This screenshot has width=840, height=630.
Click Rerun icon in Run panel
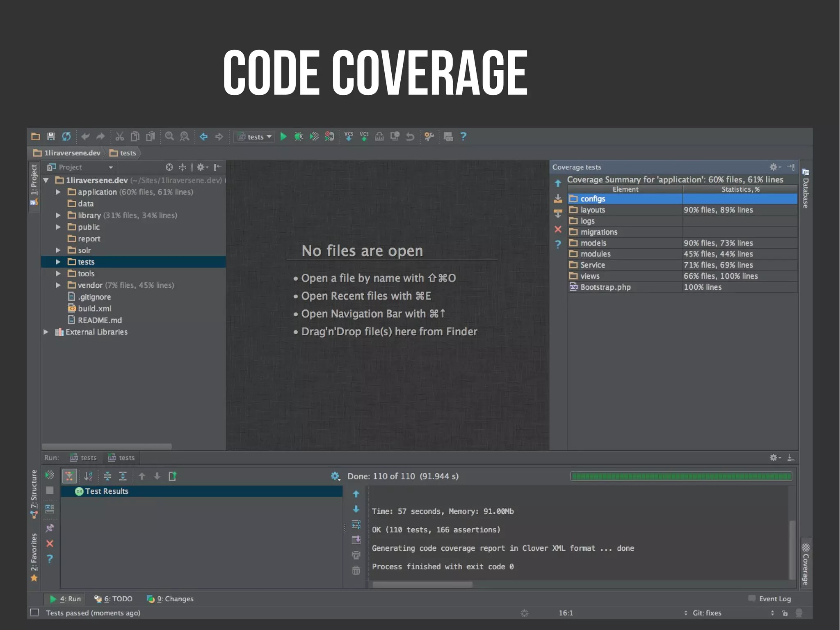pyautogui.click(x=50, y=475)
